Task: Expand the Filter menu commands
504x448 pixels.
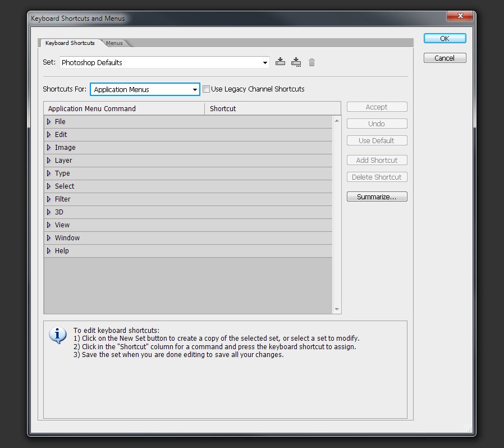Action: coord(49,199)
